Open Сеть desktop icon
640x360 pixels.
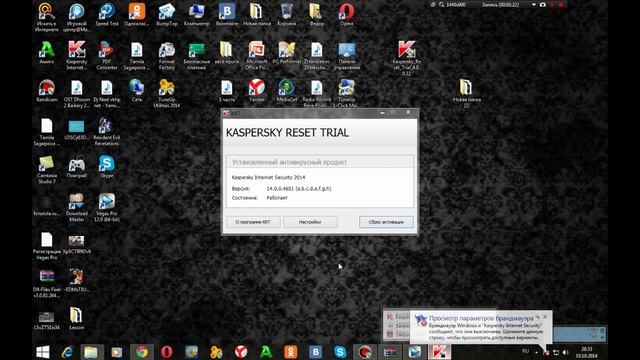point(137,90)
